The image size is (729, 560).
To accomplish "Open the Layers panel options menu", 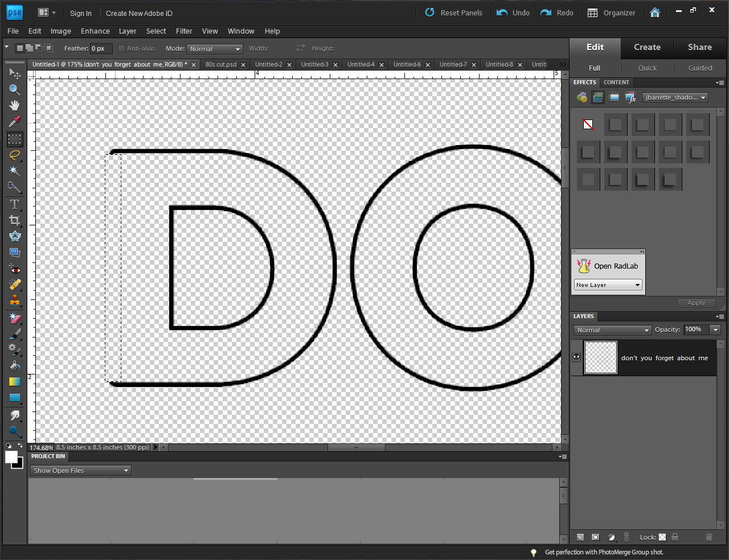I will 720,316.
